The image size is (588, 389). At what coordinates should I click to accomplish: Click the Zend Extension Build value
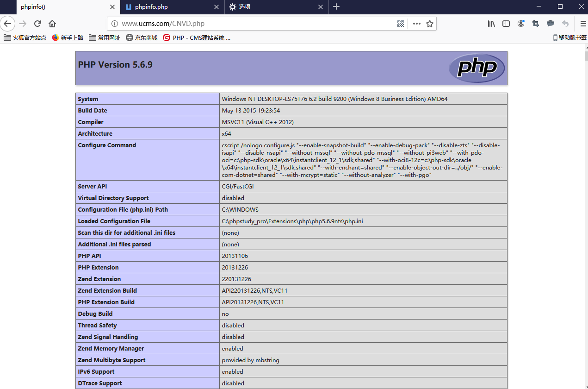click(x=254, y=290)
